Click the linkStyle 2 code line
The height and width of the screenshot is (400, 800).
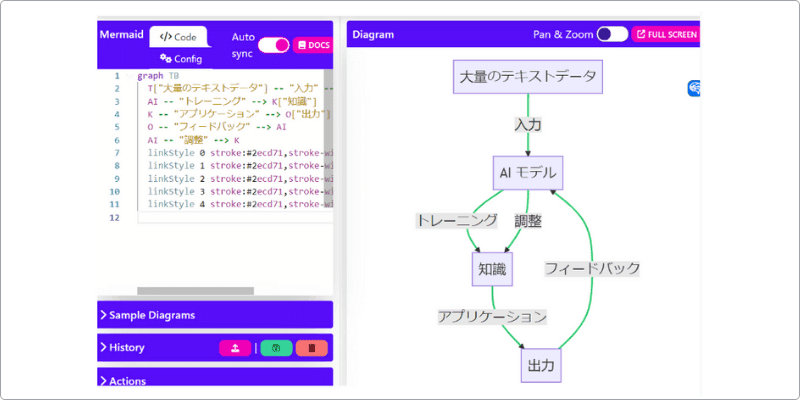coord(240,179)
